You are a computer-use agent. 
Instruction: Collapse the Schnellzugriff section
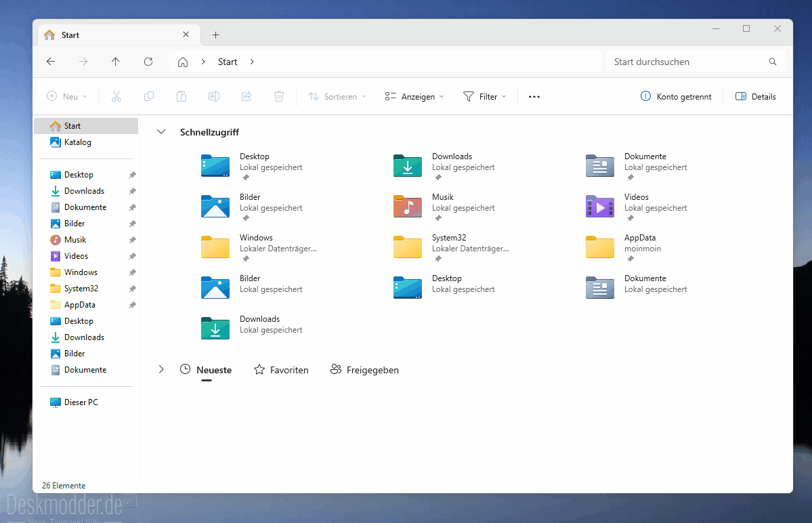pos(161,132)
